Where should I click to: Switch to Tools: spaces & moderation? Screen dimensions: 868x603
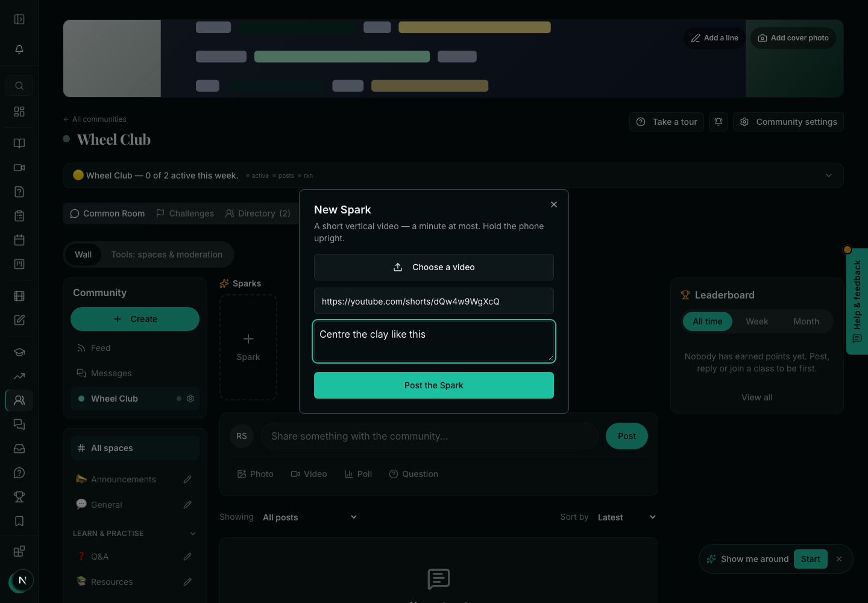167,254
